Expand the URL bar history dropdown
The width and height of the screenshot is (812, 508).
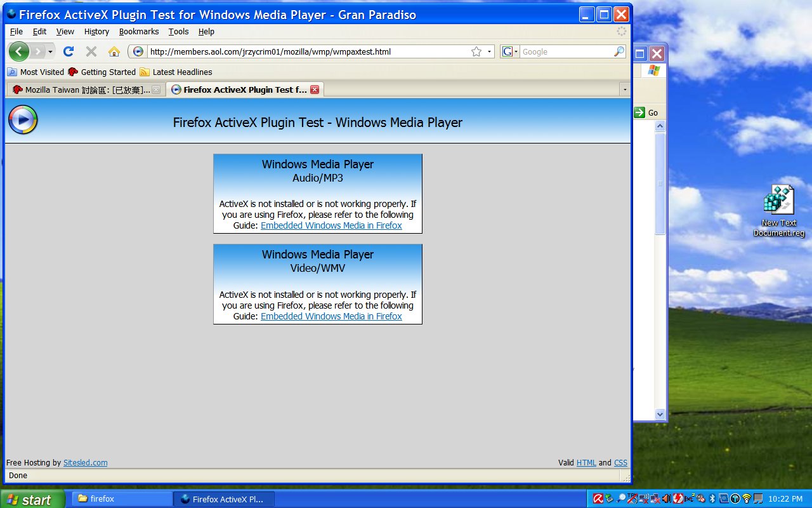coord(489,52)
